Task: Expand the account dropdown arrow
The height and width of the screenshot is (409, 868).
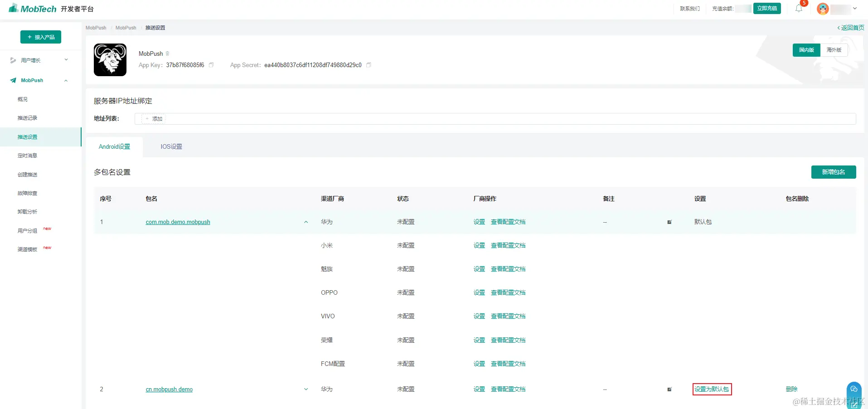Action: 855,9
